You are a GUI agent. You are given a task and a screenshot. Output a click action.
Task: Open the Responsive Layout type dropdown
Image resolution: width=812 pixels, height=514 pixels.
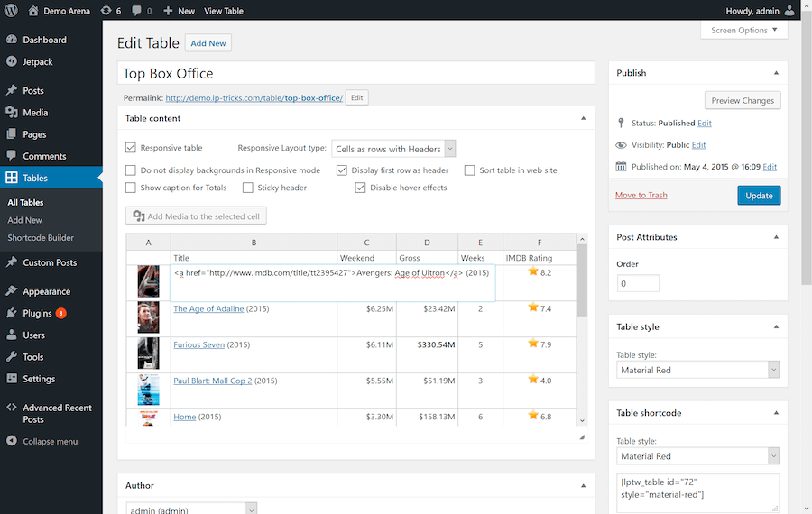[x=393, y=149]
